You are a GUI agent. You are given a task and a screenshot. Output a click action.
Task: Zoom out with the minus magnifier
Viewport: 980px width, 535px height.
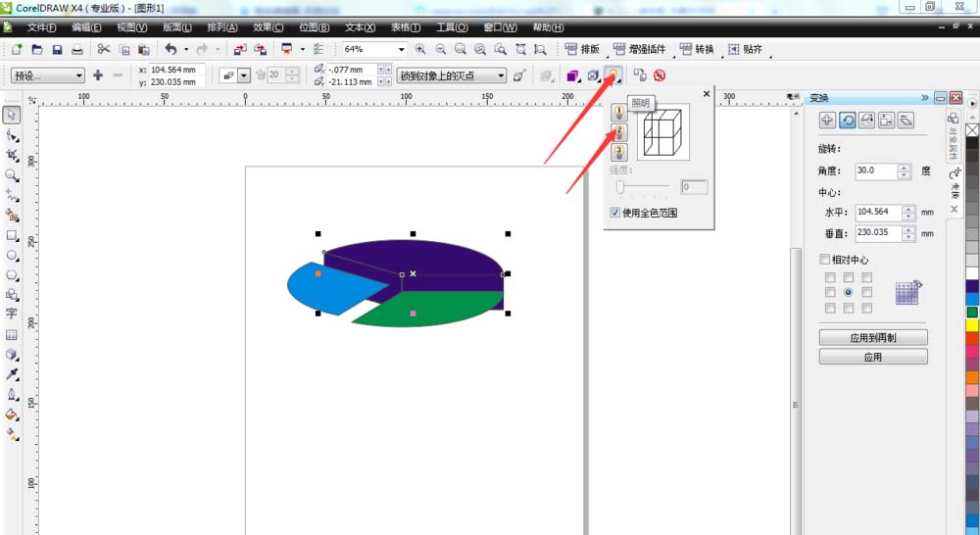click(441, 49)
